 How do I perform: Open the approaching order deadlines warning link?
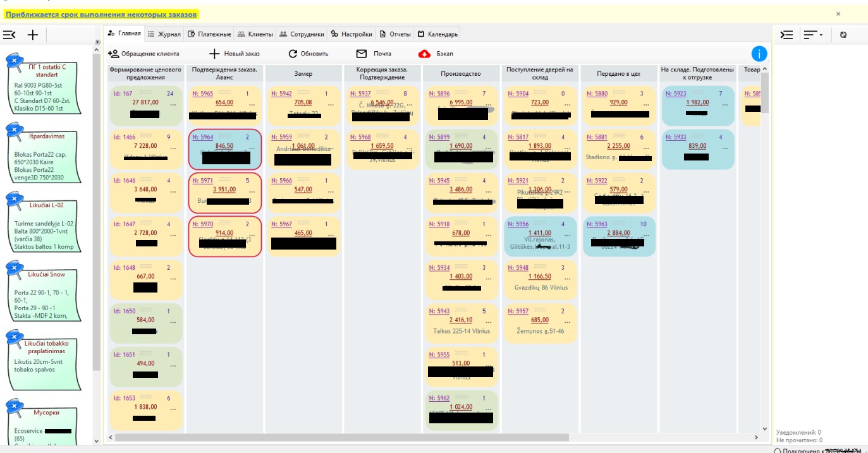click(102, 14)
